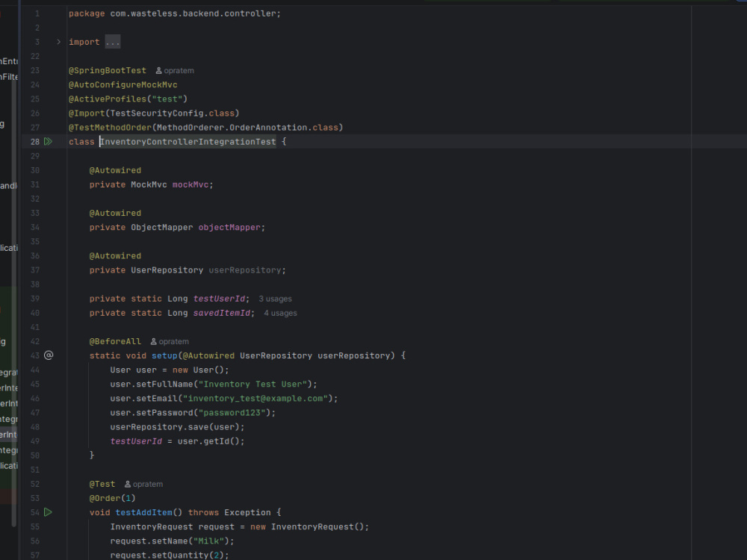
Task: Open author hint opratem next to @Test
Action: click(143, 484)
